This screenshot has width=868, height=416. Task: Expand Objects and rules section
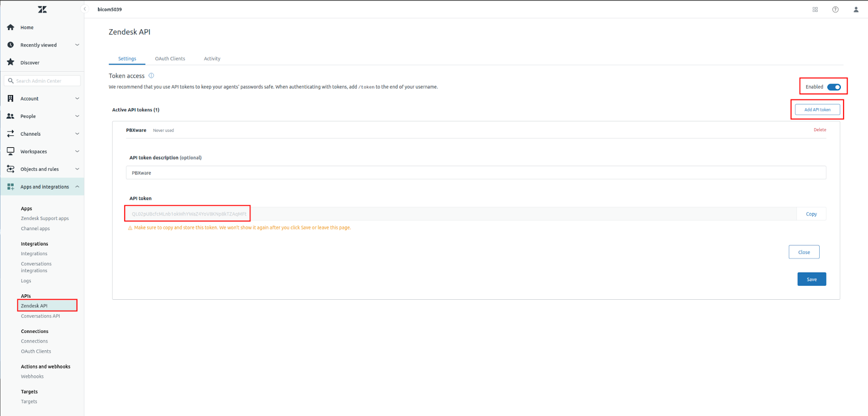click(77, 169)
